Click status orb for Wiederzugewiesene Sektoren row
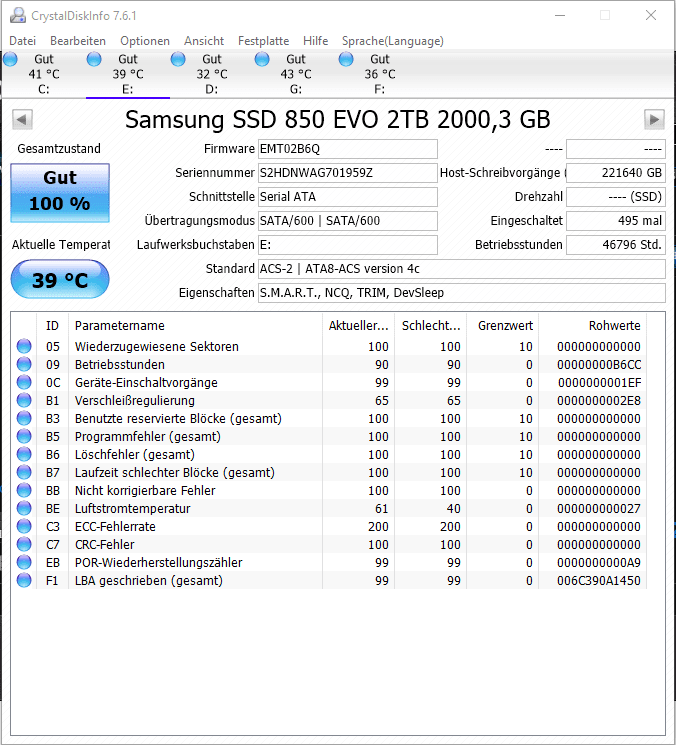676x745 pixels. (24, 346)
